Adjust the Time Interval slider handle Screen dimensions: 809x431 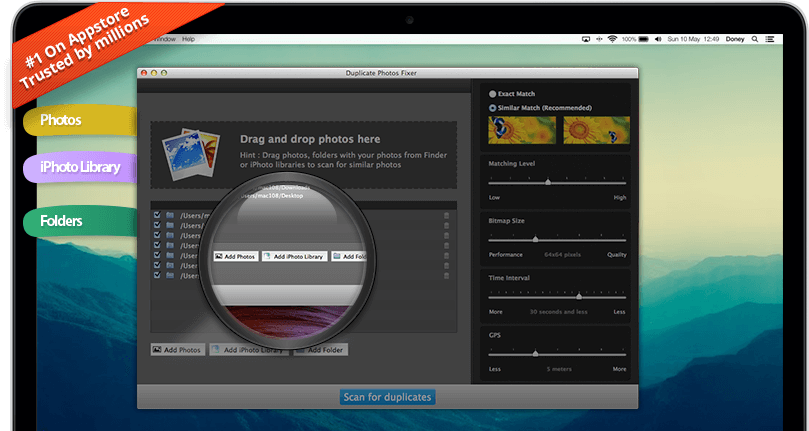pyautogui.click(x=579, y=297)
